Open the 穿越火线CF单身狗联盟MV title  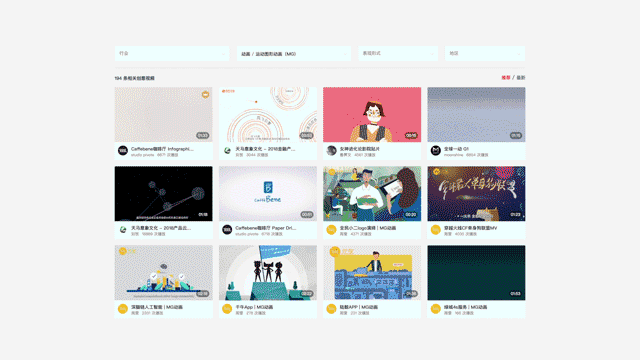(471, 228)
